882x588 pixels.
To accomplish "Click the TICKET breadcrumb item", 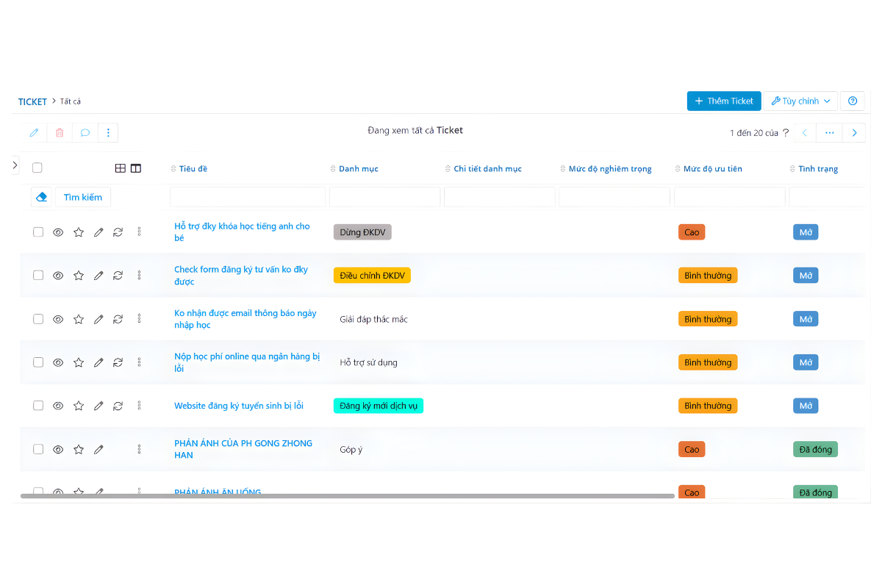I will click(x=32, y=101).
